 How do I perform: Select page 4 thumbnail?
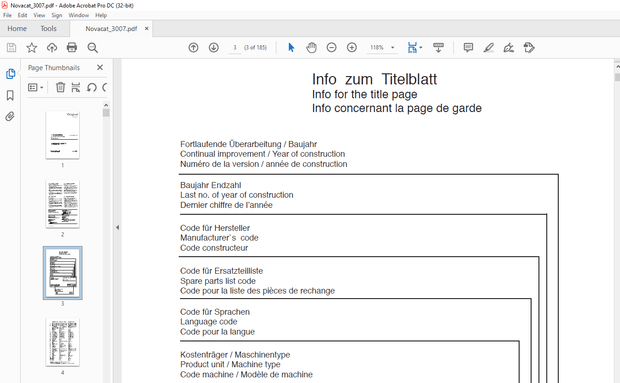(x=62, y=342)
